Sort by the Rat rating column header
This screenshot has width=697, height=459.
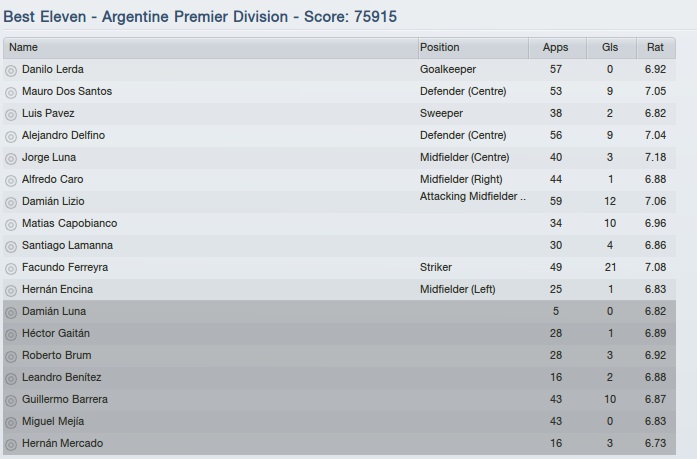pos(656,47)
